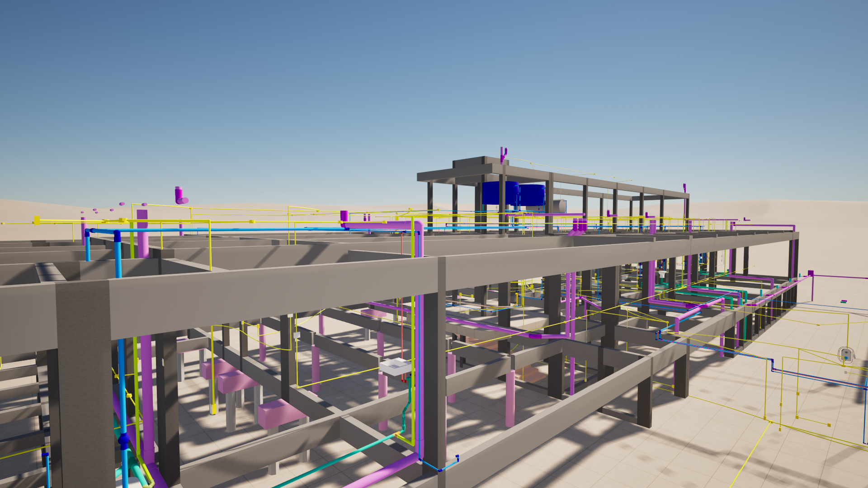Select the white sink basin on ground floor
The image size is (868, 488).
(x=396, y=366)
